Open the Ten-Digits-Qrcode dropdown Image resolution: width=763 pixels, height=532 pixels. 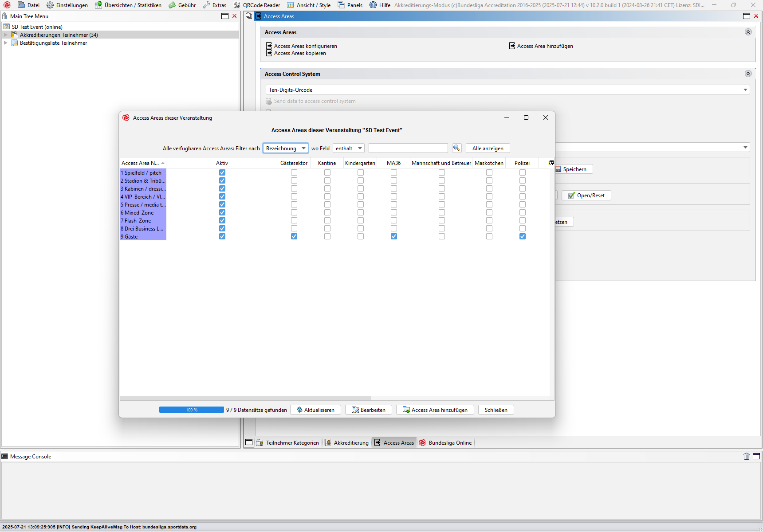(x=508, y=90)
